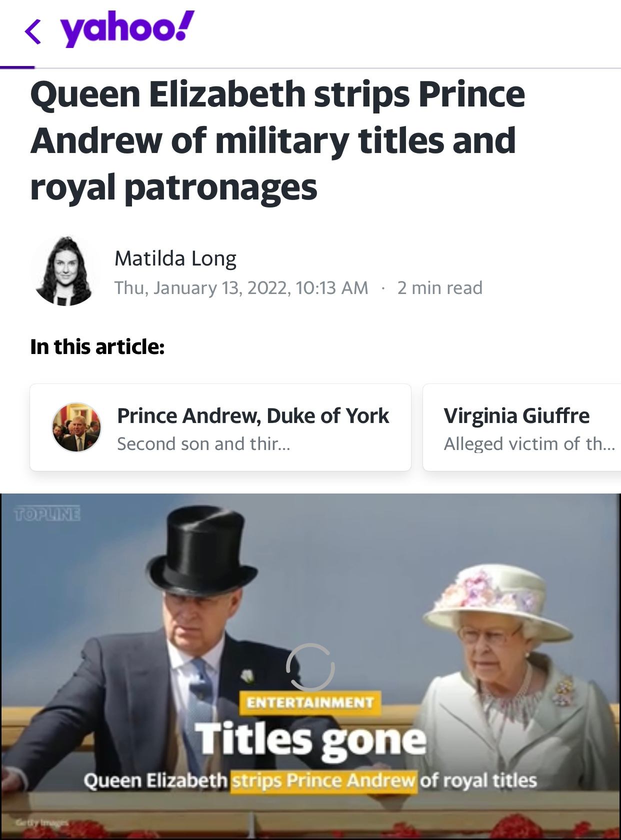The image size is (621, 840).
Task: Open the Virginia Giuffre topic card
Action: (522, 427)
